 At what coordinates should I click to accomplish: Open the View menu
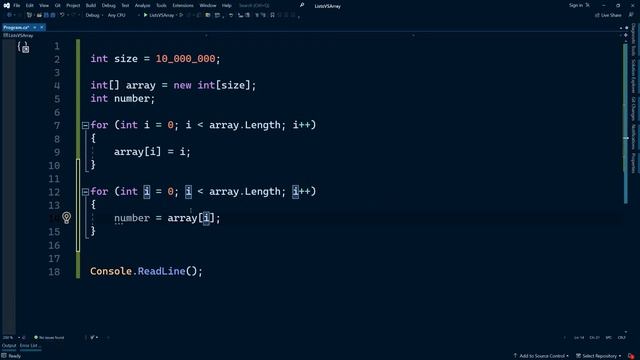pos(44,6)
